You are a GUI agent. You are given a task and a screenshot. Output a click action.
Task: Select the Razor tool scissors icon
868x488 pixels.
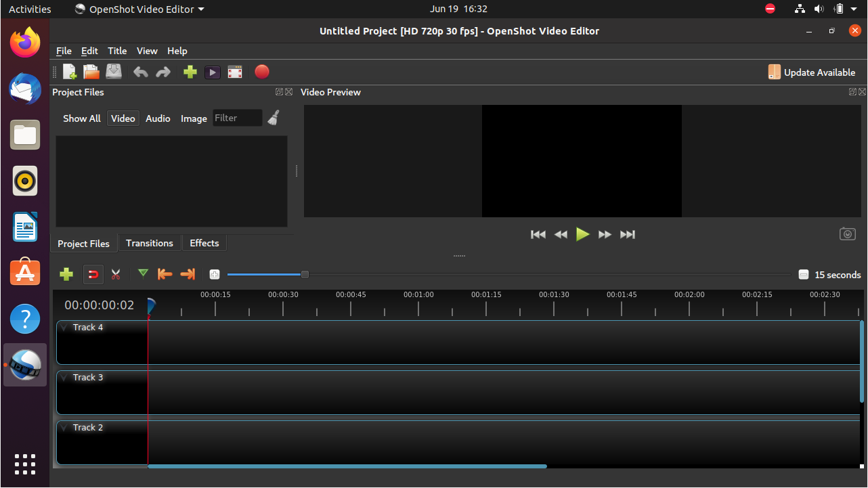click(116, 274)
